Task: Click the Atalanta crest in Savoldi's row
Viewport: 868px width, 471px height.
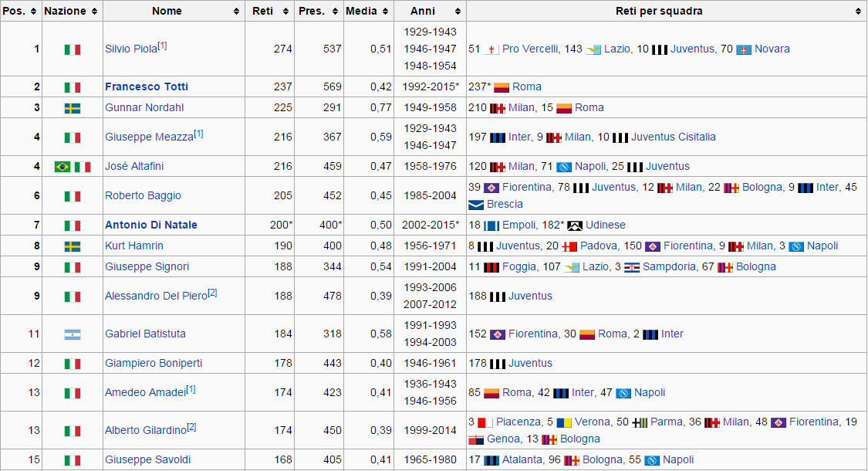Action: 491,460
